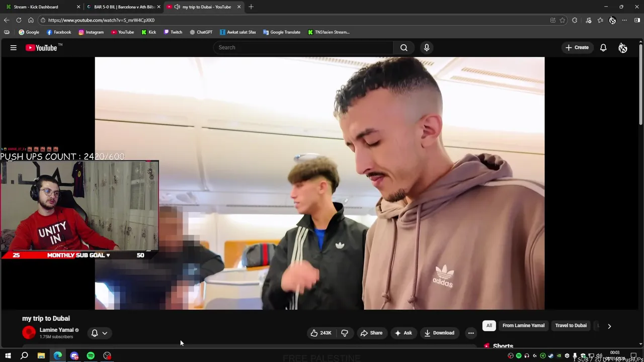This screenshot has height=362, width=644.
Task: Click the Download button
Action: [439, 333]
